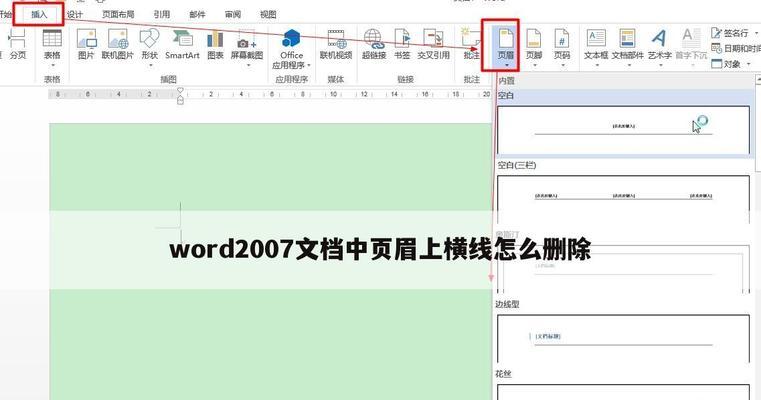The width and height of the screenshot is (761, 400).
Task: Move the first-line indent marker on ruler
Action: coord(180,90)
